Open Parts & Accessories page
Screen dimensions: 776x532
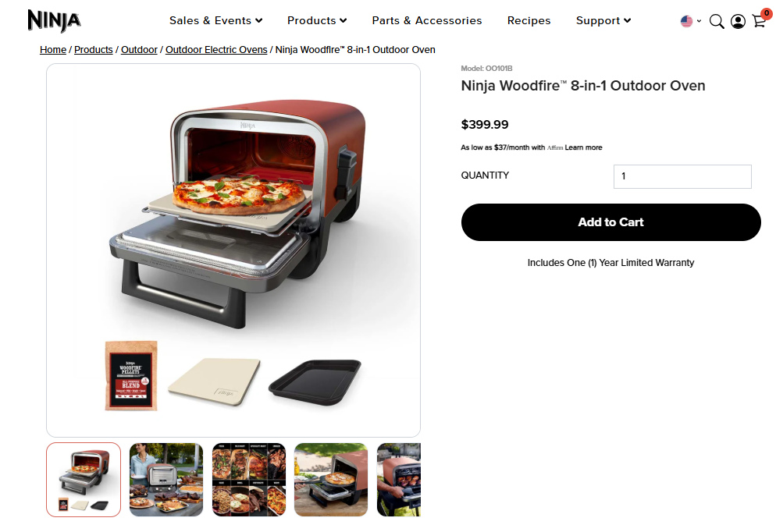click(426, 21)
